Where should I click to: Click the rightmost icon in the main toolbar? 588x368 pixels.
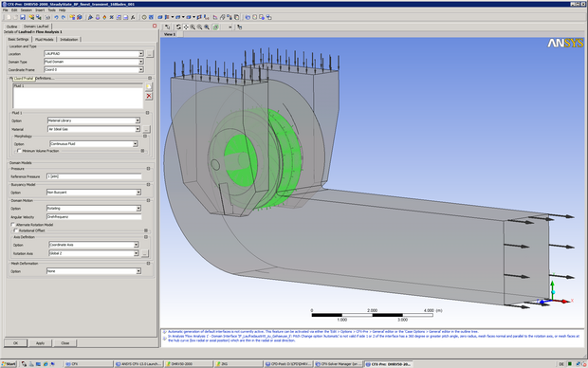click(x=269, y=17)
